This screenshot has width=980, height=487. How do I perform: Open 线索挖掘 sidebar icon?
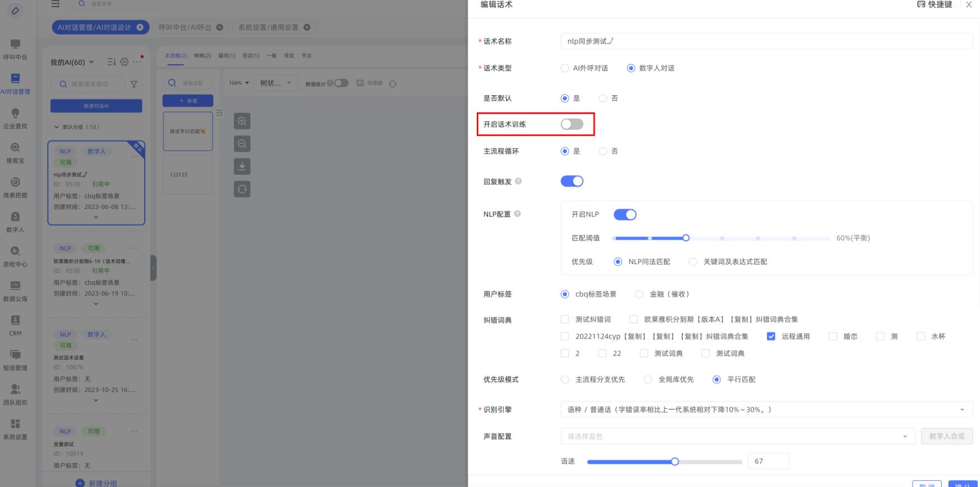(15, 187)
